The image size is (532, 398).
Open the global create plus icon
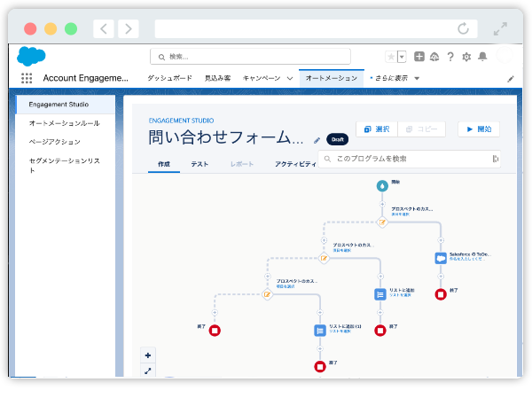point(419,57)
